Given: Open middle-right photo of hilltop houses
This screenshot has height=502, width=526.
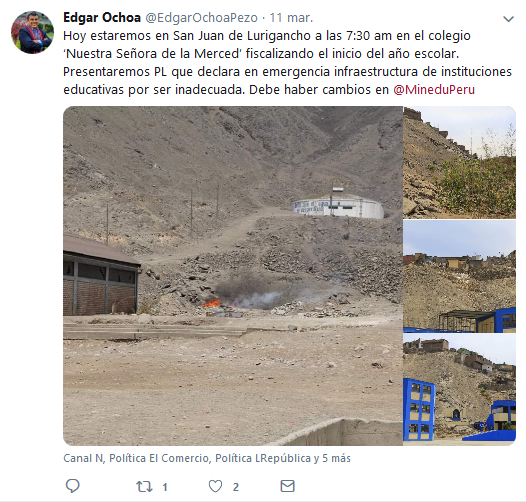Looking at the screenshot, I should (x=459, y=277).
